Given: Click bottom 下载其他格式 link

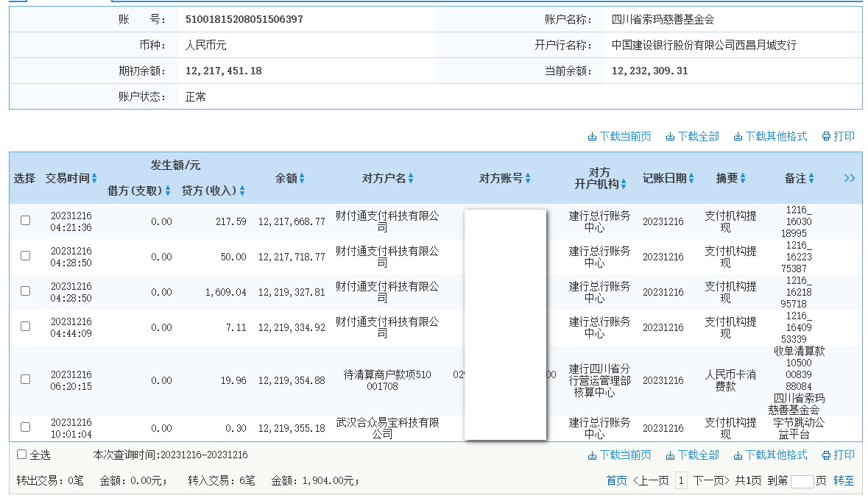Looking at the screenshot, I should pyautogui.click(x=770, y=455).
